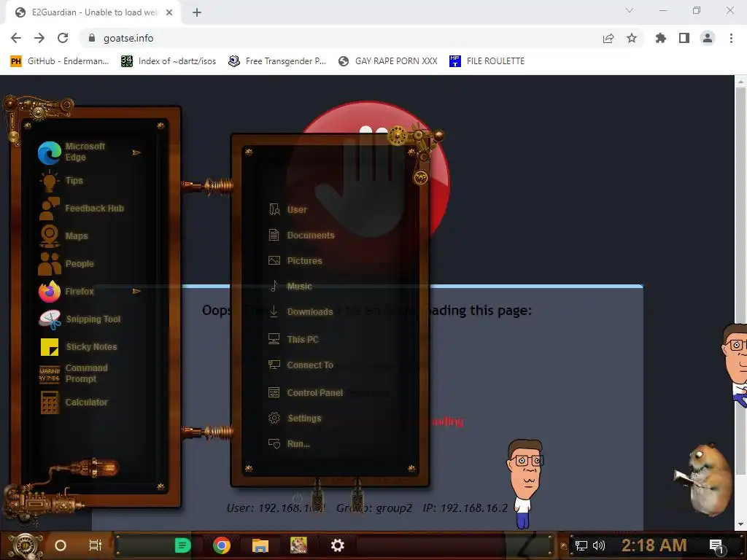The height and width of the screenshot is (560, 747).
Task: View site information lock icon
Action: (x=92, y=38)
